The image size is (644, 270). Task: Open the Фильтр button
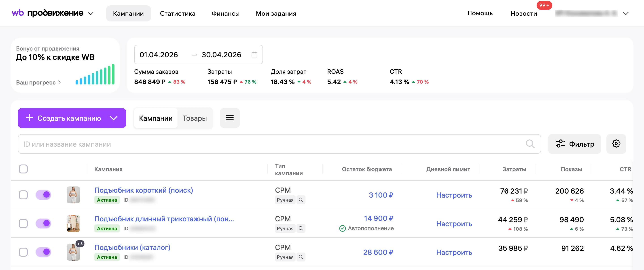(x=574, y=144)
